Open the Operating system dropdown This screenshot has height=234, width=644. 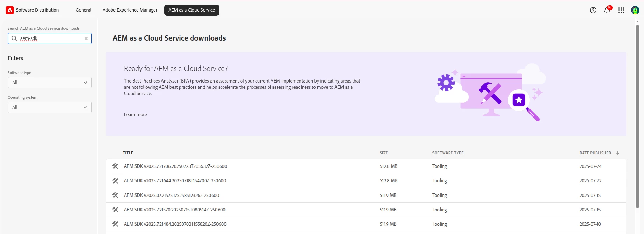pos(50,107)
